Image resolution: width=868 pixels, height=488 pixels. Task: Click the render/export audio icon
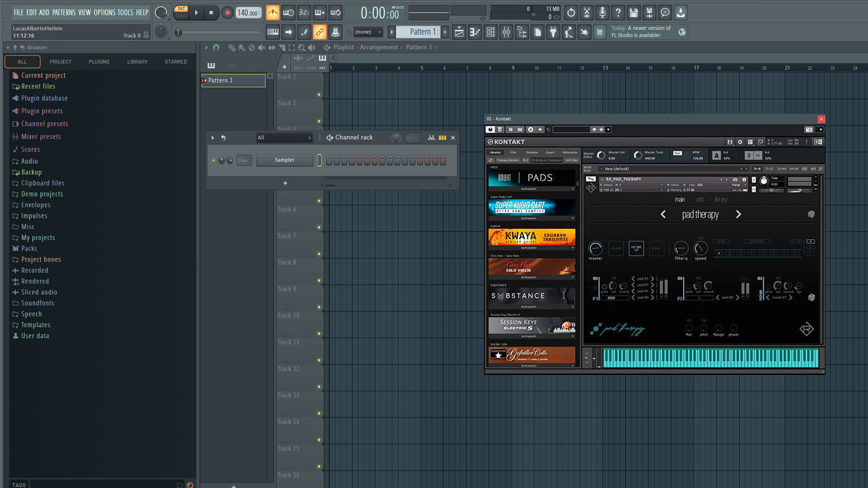(649, 13)
